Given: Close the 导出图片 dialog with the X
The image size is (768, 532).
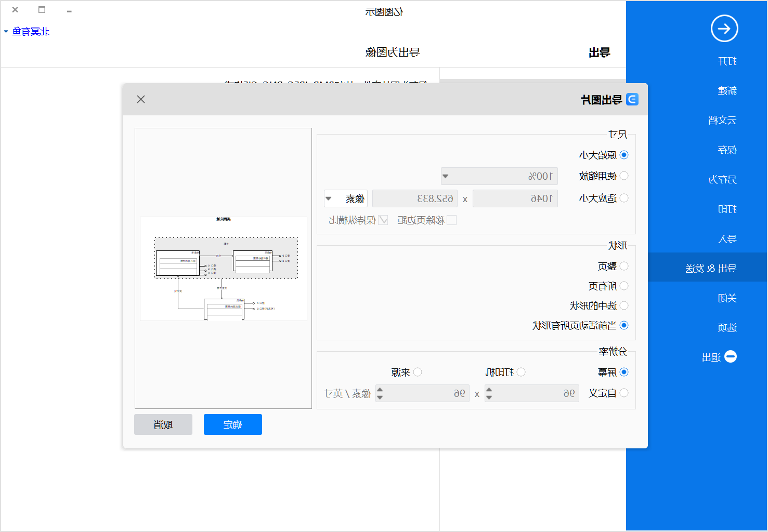Looking at the screenshot, I should tap(141, 99).
